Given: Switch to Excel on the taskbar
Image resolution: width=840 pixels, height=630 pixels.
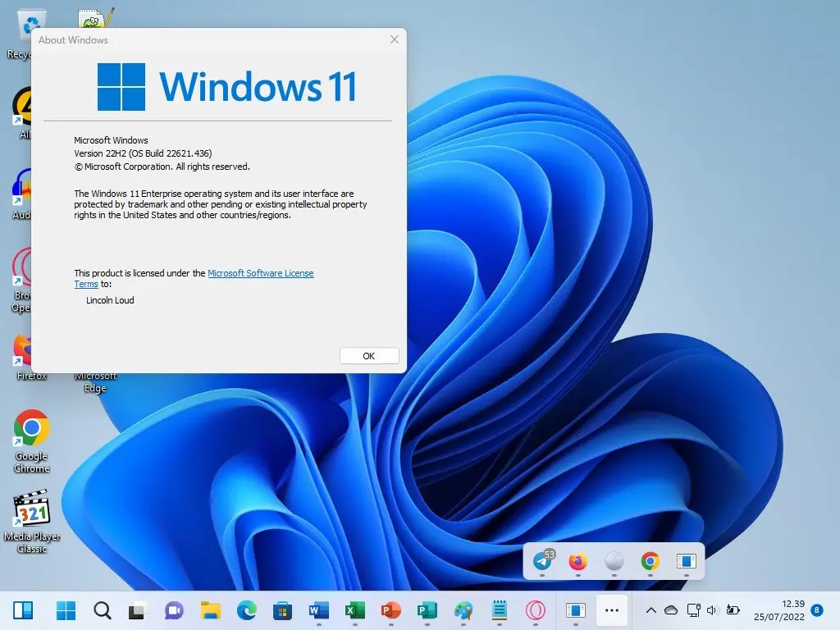Looking at the screenshot, I should click(354, 610).
